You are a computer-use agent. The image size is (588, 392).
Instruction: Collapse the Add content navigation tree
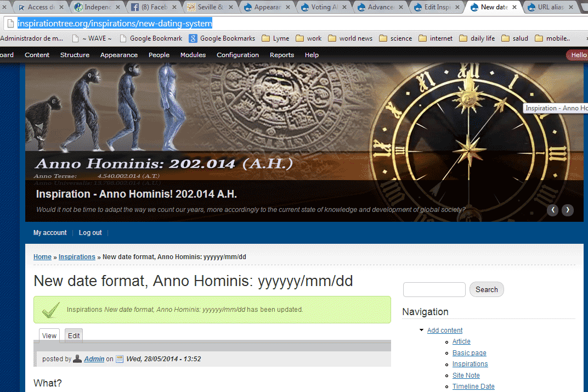pos(421,330)
